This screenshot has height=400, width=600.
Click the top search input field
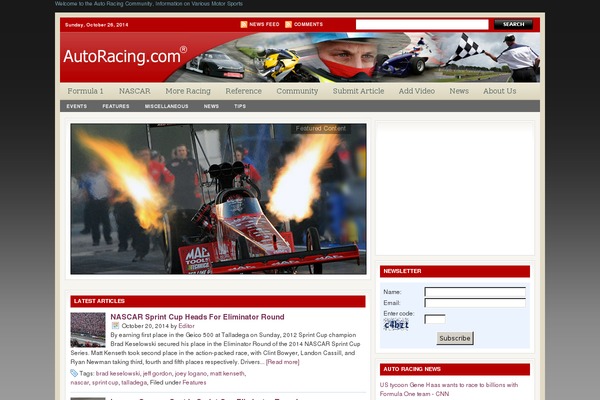(x=422, y=24)
